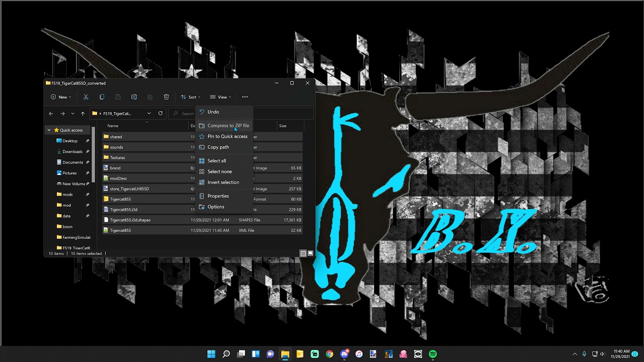Open Desktop in Quick access

coord(70,141)
